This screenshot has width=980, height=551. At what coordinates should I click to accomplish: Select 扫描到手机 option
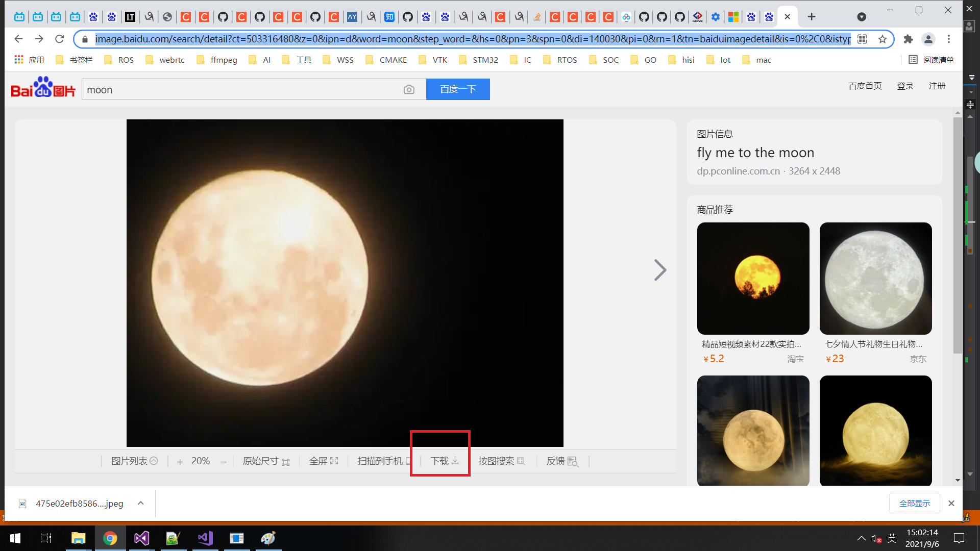coord(384,461)
